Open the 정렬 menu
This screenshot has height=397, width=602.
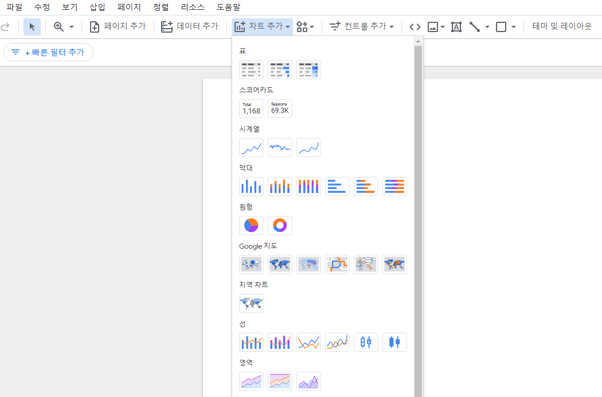point(161,7)
